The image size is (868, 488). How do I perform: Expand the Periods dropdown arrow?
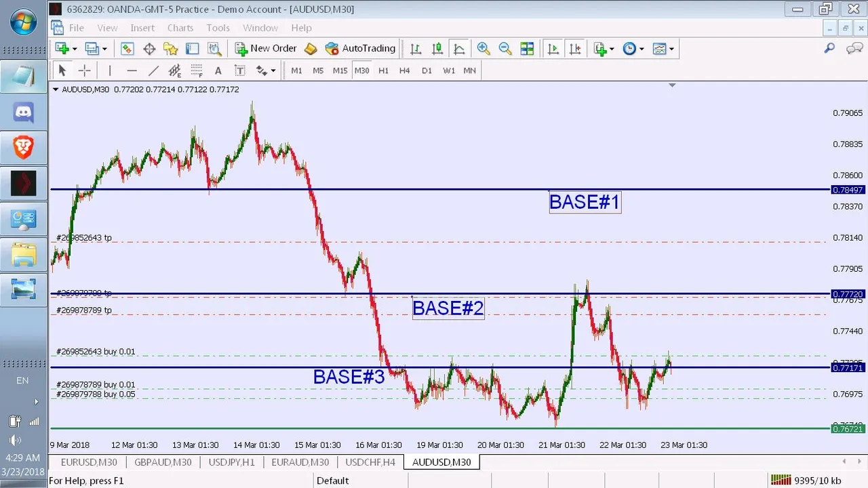641,49
